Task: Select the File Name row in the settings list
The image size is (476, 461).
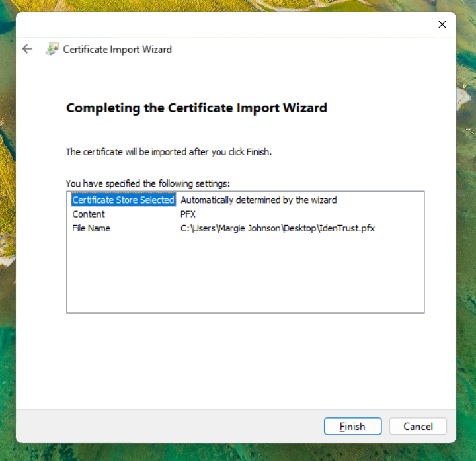Action: tap(91, 228)
